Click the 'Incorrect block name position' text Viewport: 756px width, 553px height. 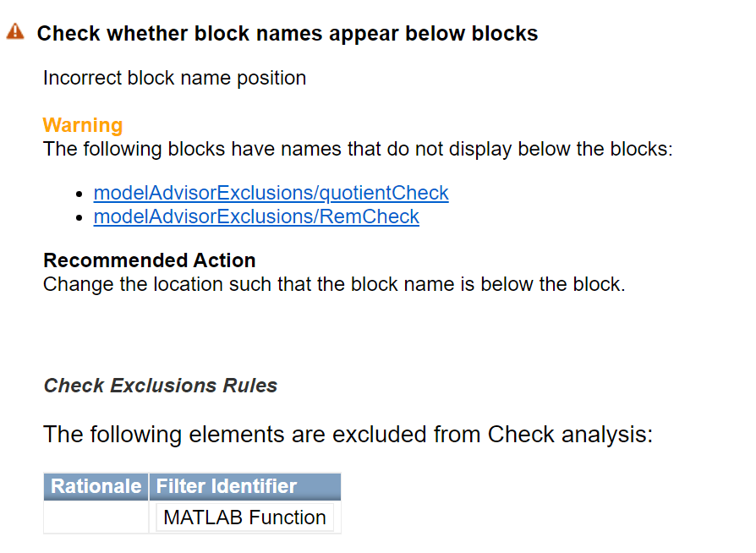tap(174, 79)
